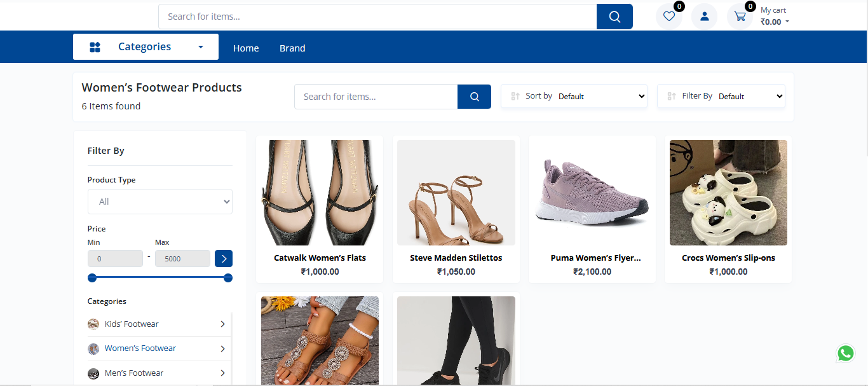Image resolution: width=868 pixels, height=386 pixels.
Task: Click the shopping cart icon
Action: (x=740, y=17)
